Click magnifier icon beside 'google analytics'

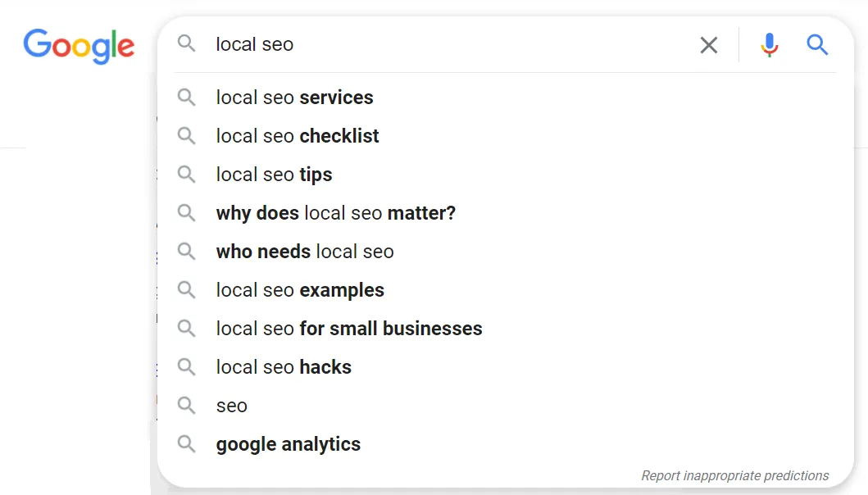[x=187, y=444]
